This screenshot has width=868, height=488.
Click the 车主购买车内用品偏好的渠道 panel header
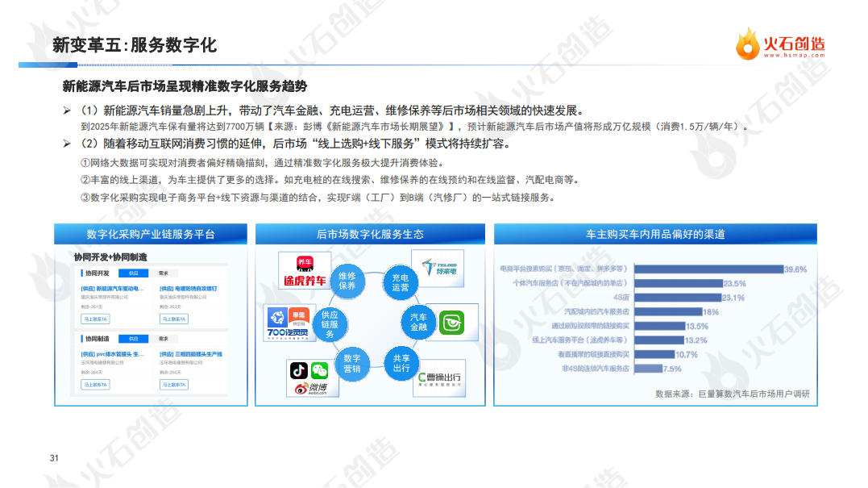[x=655, y=234]
